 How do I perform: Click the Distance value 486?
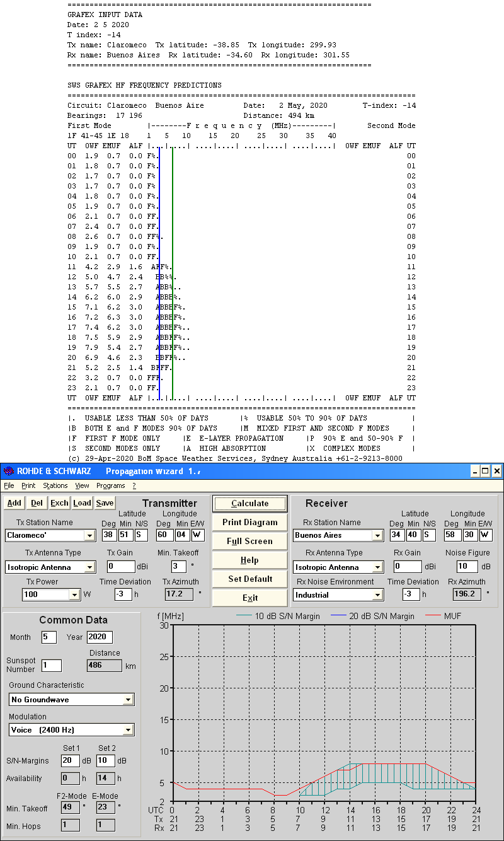pyautogui.click(x=104, y=665)
